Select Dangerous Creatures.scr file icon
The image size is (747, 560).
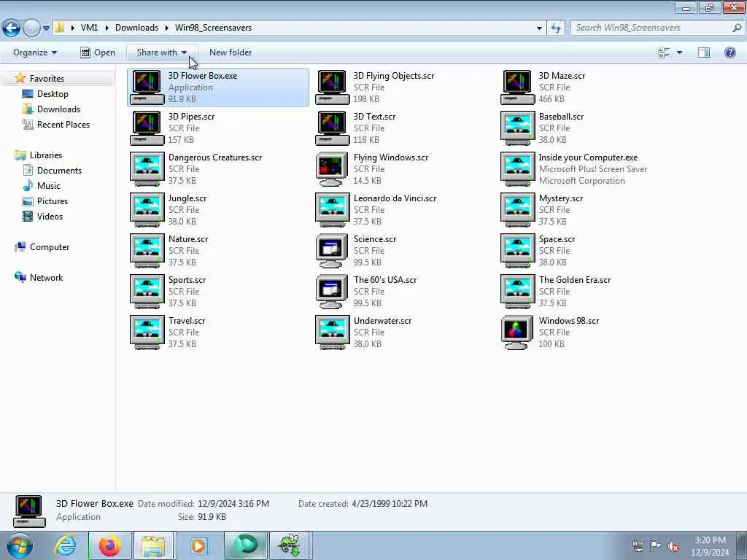tap(147, 169)
